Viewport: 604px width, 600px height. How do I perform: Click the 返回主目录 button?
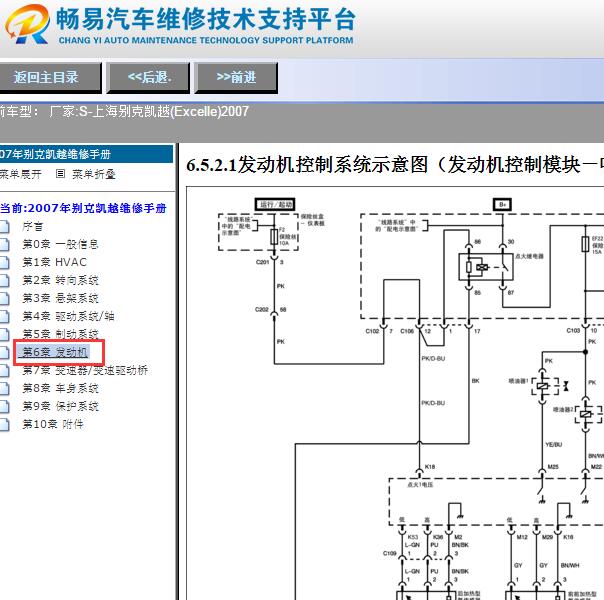(49, 77)
